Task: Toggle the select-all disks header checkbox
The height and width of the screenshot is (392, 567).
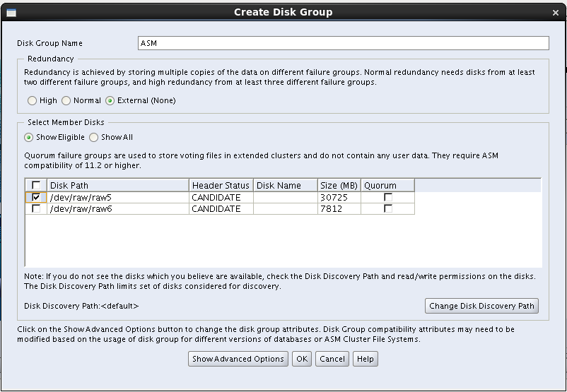Action: [x=36, y=186]
